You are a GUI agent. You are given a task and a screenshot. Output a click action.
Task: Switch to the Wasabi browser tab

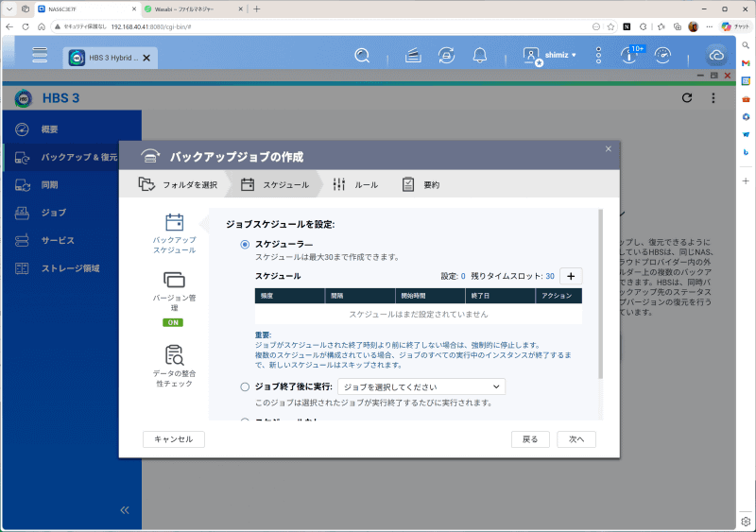tap(193, 9)
